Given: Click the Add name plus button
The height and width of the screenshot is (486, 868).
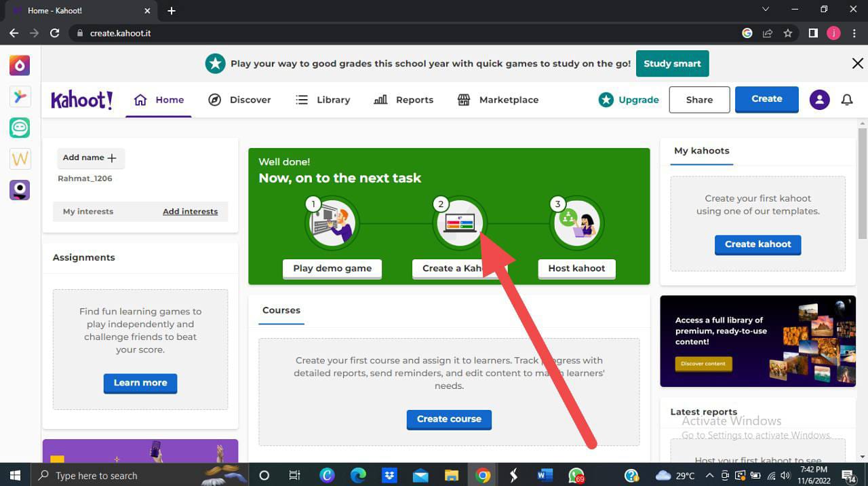Looking at the screenshot, I should pos(90,157).
